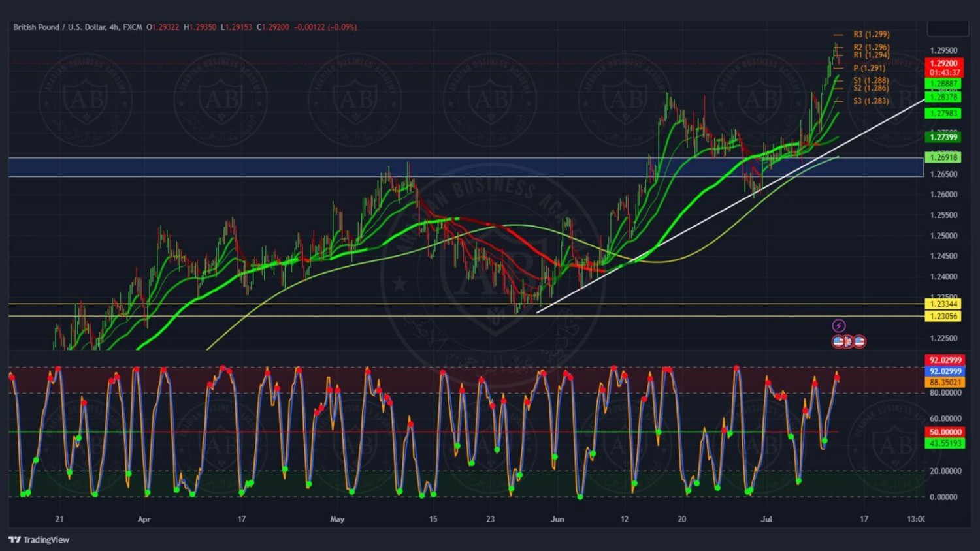
Task: Click the yellow 1.23344 horizontal line price tag
Action: click(943, 304)
